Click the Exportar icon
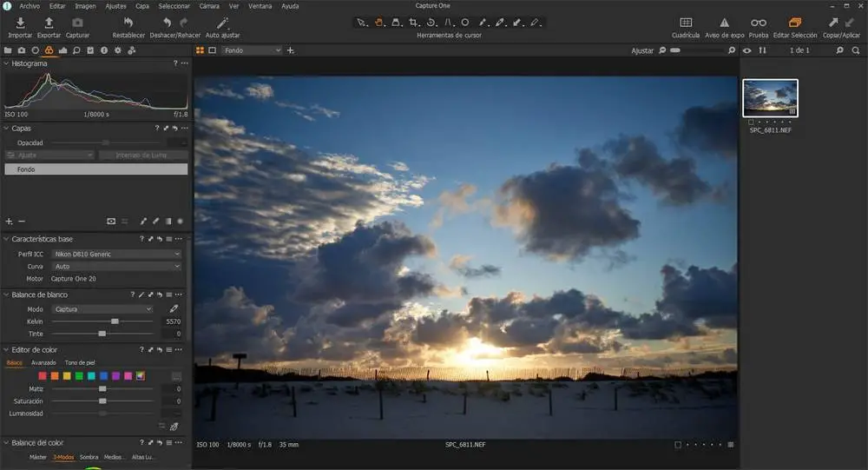 click(x=49, y=23)
